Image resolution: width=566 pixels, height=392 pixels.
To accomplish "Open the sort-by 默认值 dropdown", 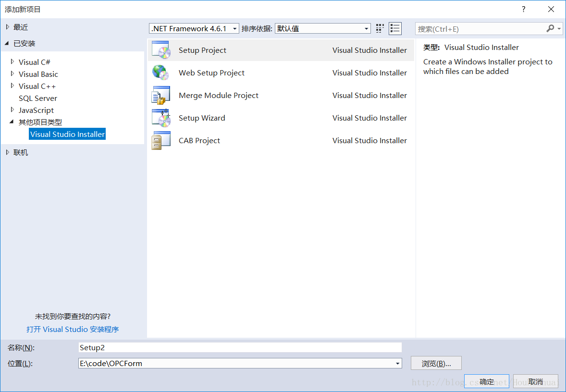I will point(323,28).
